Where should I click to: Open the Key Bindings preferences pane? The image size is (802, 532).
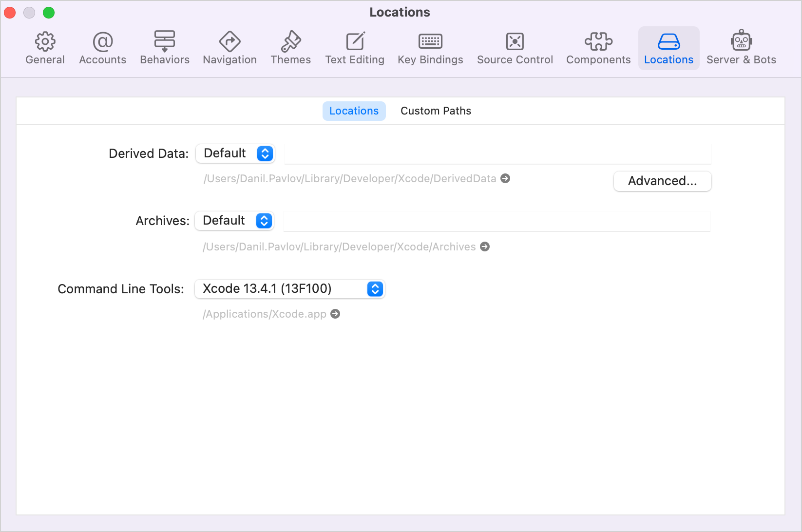(x=430, y=48)
